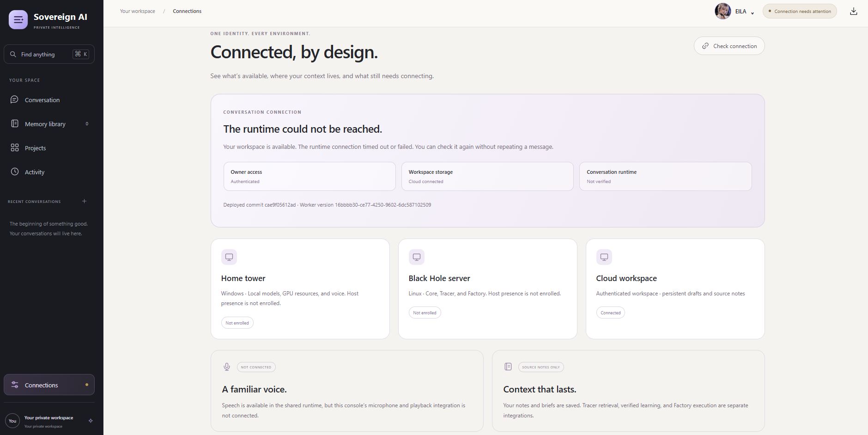Focus the Find anything search field
This screenshot has width=868, height=435.
tap(49, 54)
